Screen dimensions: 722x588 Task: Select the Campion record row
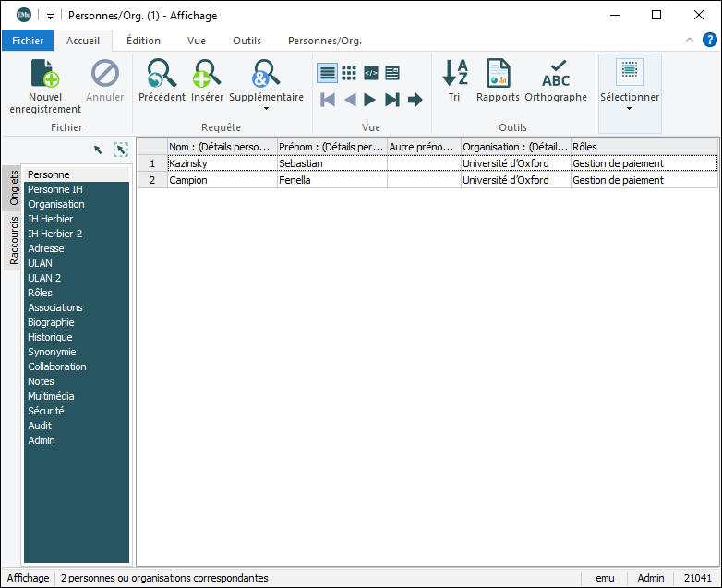pyautogui.click(x=222, y=180)
